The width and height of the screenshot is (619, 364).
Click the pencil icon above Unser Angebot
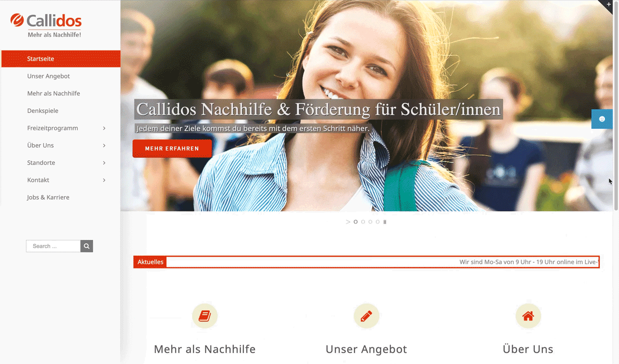coord(367,316)
